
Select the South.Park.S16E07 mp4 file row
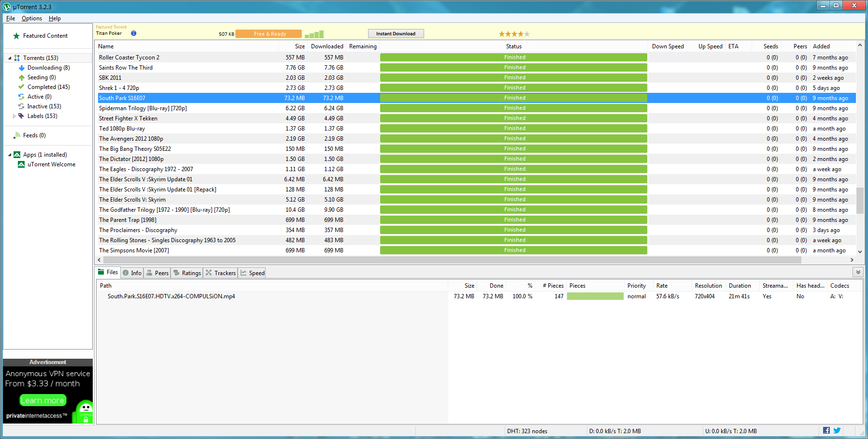(x=480, y=296)
